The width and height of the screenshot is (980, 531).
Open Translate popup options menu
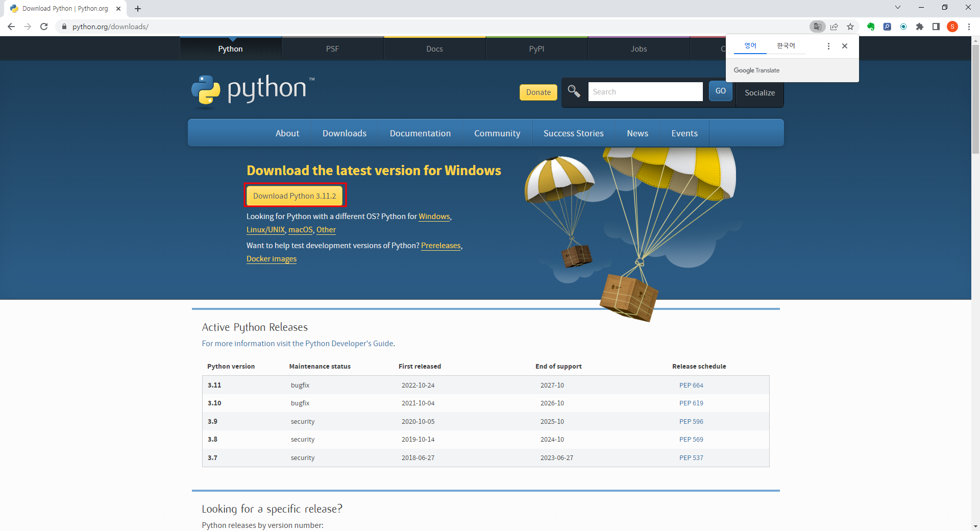pyautogui.click(x=828, y=46)
